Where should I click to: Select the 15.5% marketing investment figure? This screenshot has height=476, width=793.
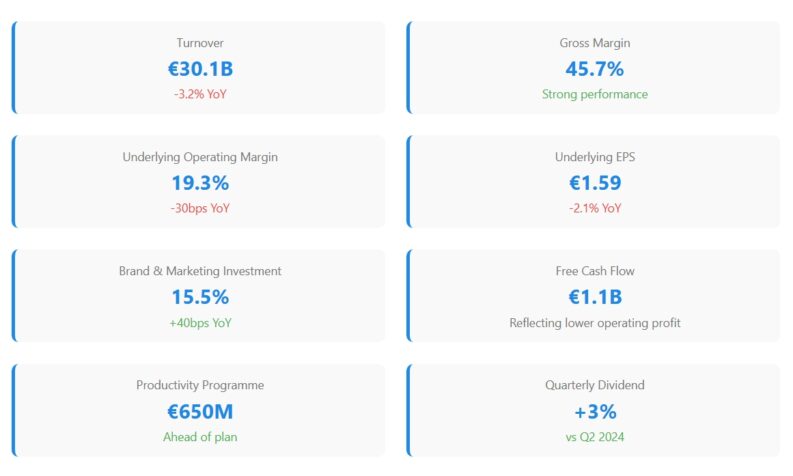point(200,297)
